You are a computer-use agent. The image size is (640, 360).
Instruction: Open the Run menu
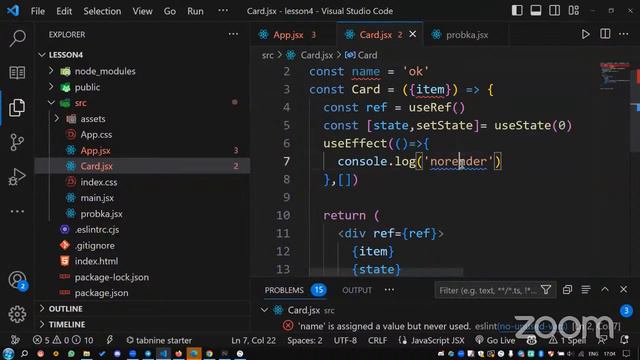(195, 11)
